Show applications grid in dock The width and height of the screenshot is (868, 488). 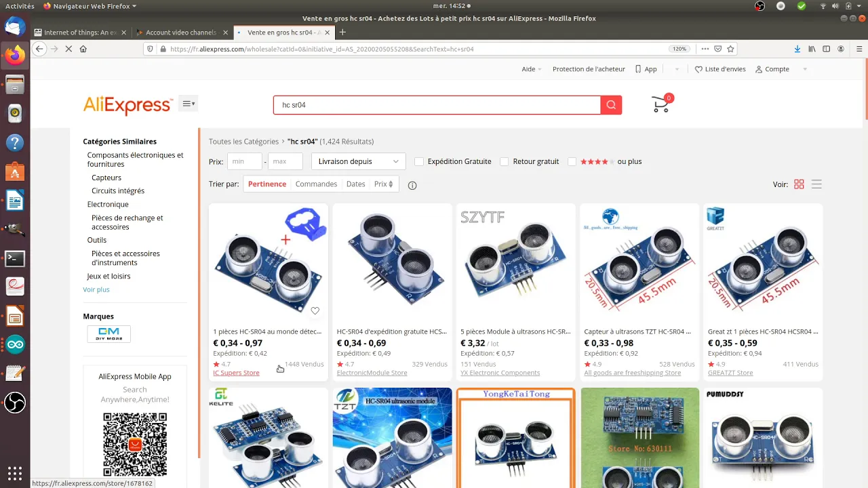click(x=15, y=472)
